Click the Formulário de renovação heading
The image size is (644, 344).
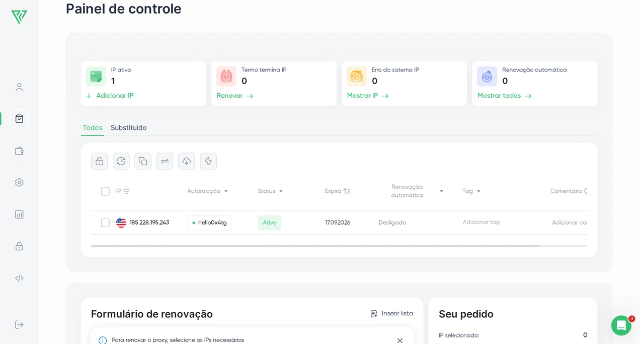(152, 314)
